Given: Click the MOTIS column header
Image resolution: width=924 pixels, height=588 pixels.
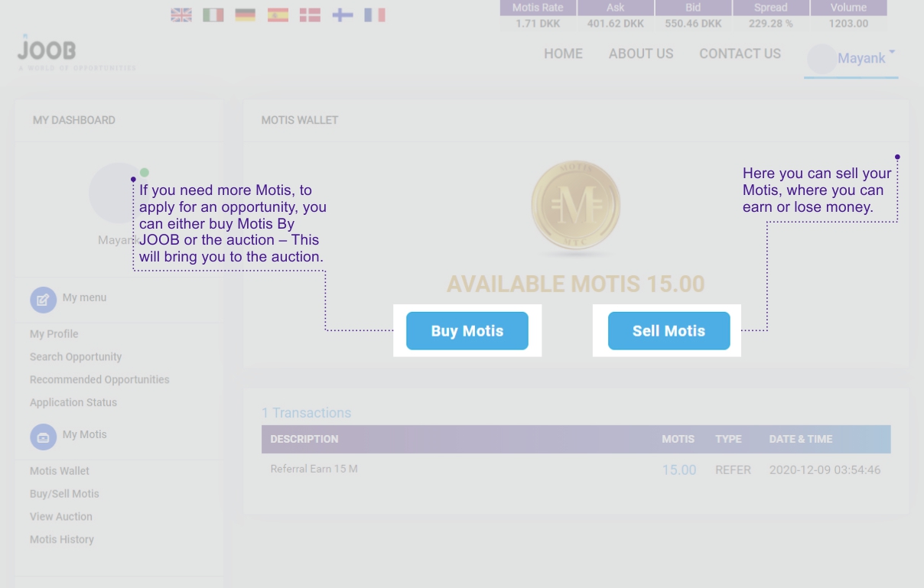Looking at the screenshot, I should point(678,439).
